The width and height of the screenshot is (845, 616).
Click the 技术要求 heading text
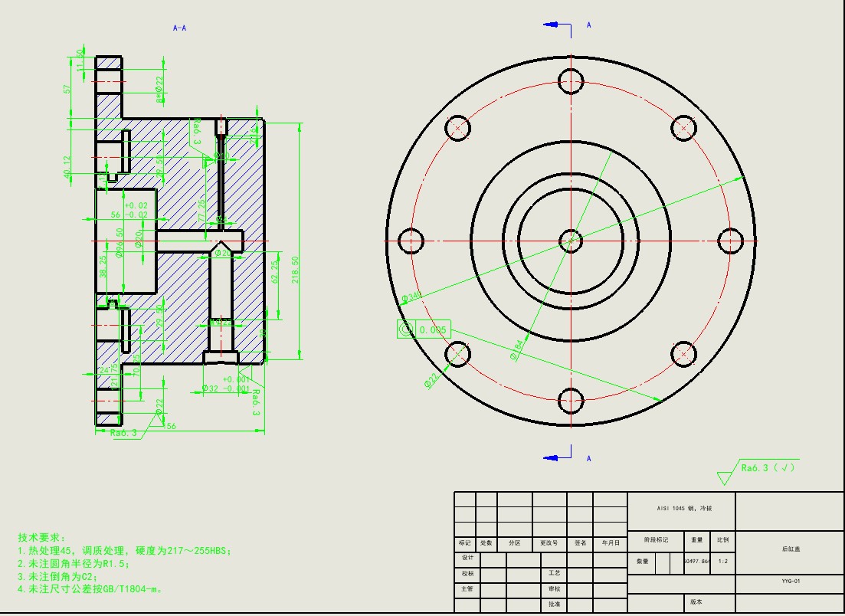42,538
